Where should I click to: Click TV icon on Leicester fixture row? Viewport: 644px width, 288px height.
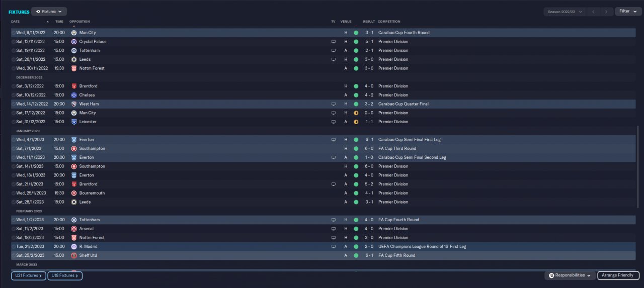tap(333, 122)
